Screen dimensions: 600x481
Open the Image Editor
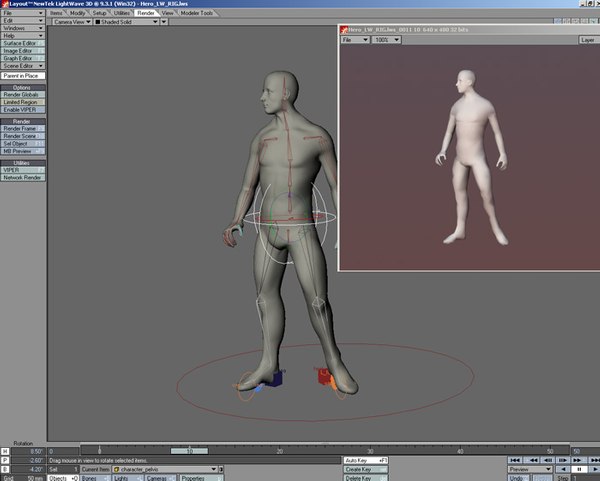23,51
